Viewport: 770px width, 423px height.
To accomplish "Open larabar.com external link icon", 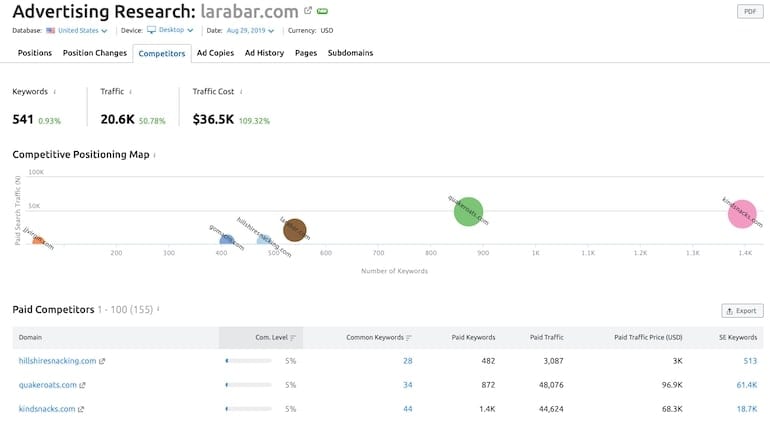I will 308,10.
